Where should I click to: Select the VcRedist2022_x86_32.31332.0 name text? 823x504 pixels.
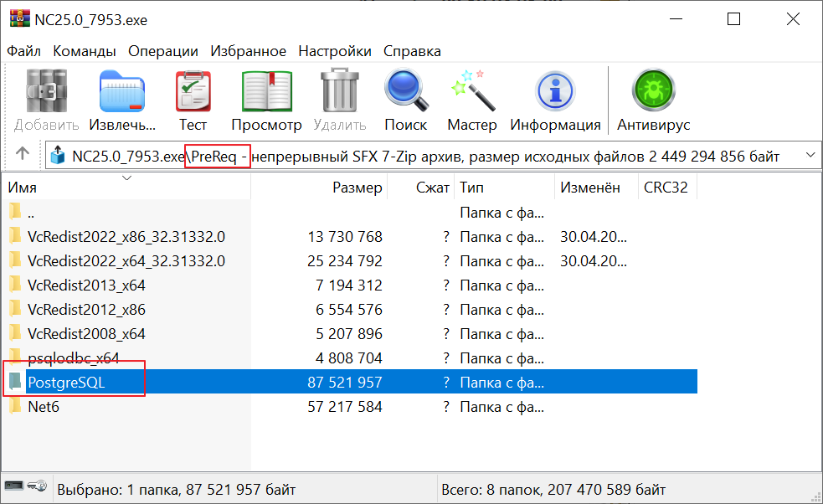click(126, 237)
